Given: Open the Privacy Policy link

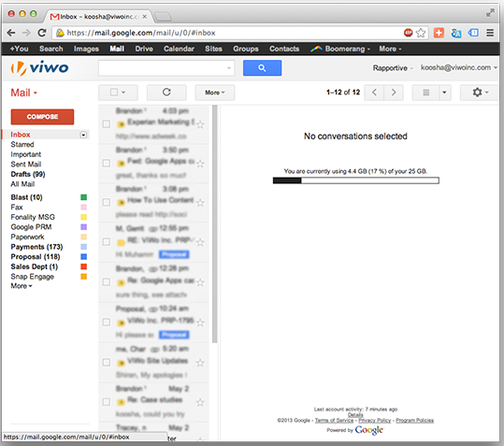Looking at the screenshot, I should point(374,421).
